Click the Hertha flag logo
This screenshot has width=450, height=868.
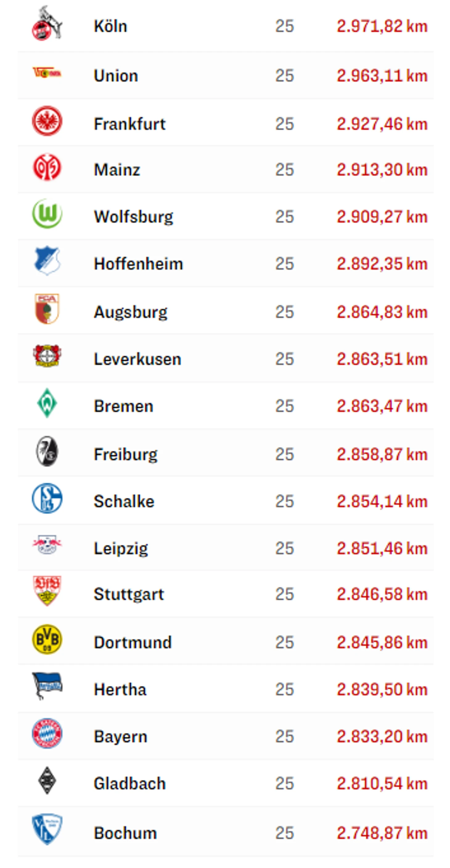47,686
